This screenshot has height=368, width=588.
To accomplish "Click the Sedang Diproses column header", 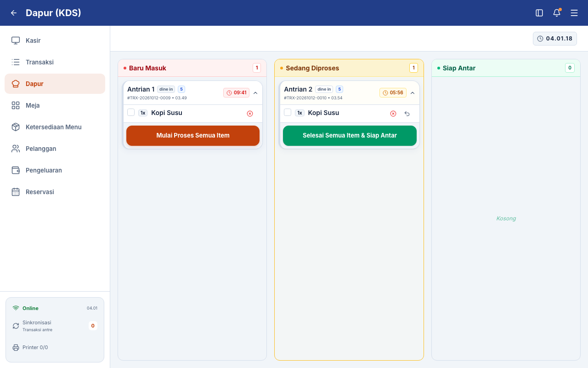I will 349,68.
